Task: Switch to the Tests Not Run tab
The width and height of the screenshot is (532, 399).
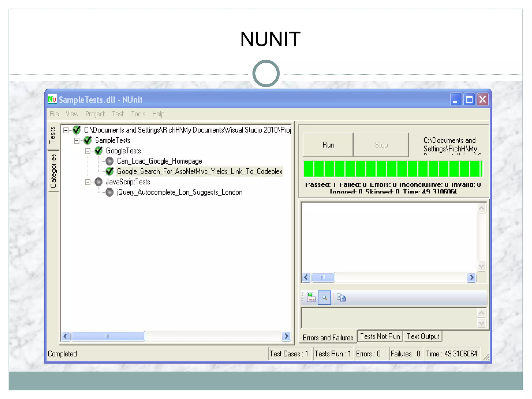Action: pos(380,336)
